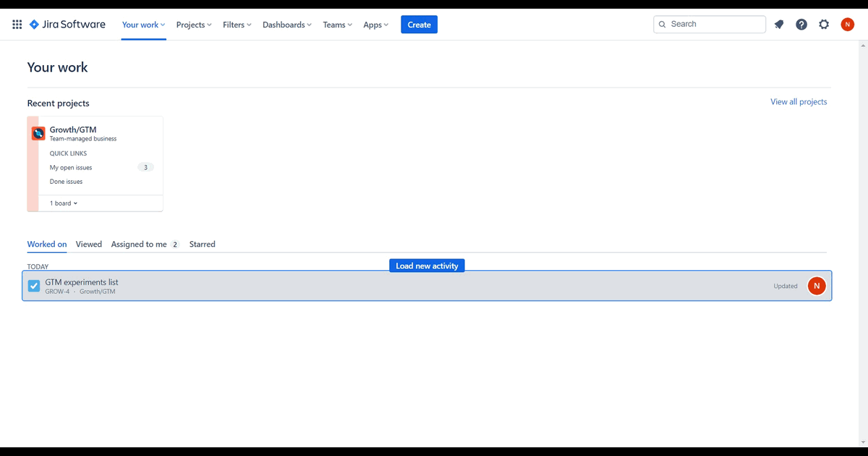Open the settings gear icon
The image size is (868, 456).
(824, 25)
